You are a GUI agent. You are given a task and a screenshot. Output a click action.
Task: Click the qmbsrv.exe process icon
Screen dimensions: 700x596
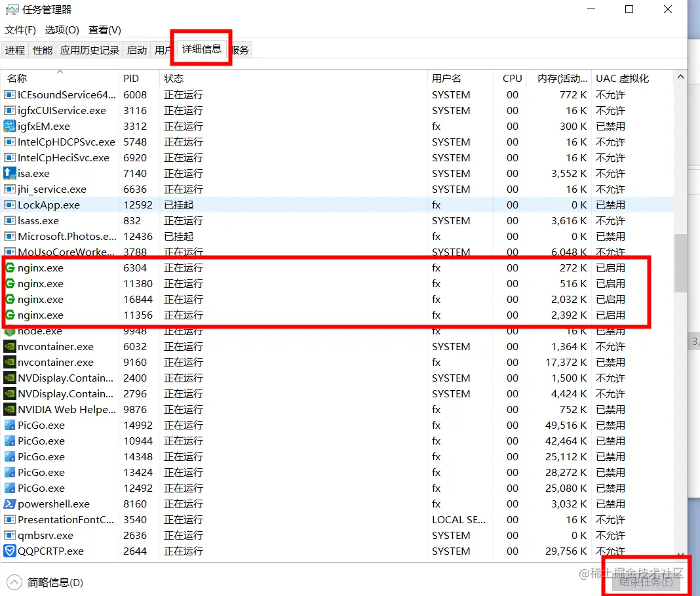(9, 535)
